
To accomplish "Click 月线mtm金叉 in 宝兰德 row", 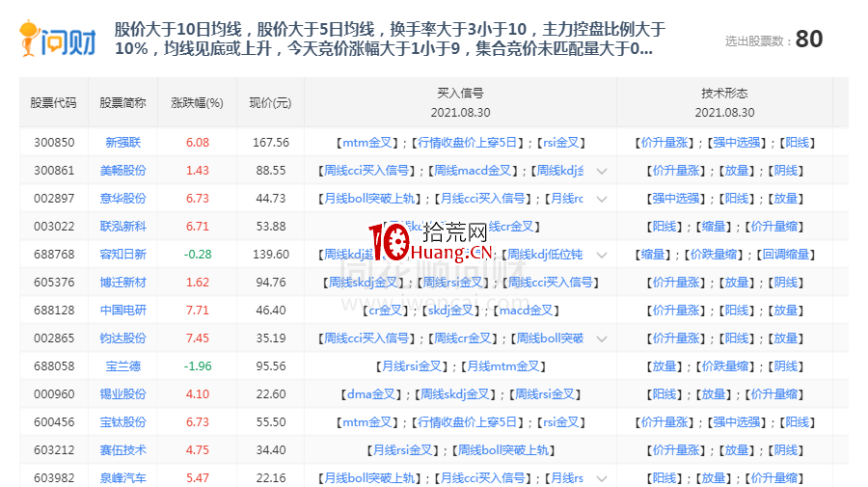I will coord(503,365).
